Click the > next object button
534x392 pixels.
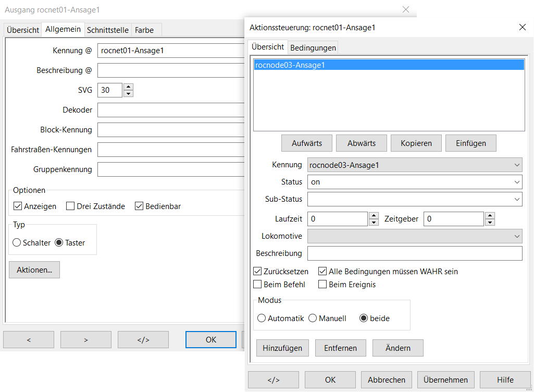pyautogui.click(x=86, y=340)
